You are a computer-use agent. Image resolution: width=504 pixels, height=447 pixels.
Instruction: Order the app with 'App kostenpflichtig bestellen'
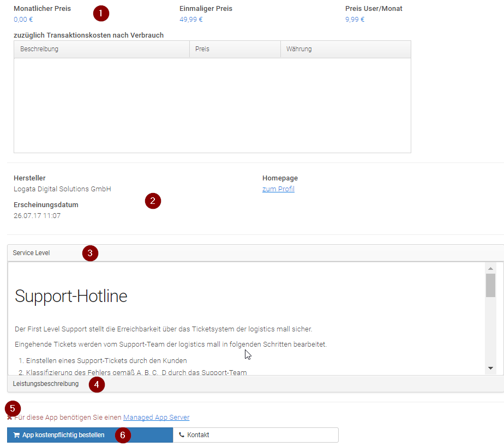click(x=90, y=435)
